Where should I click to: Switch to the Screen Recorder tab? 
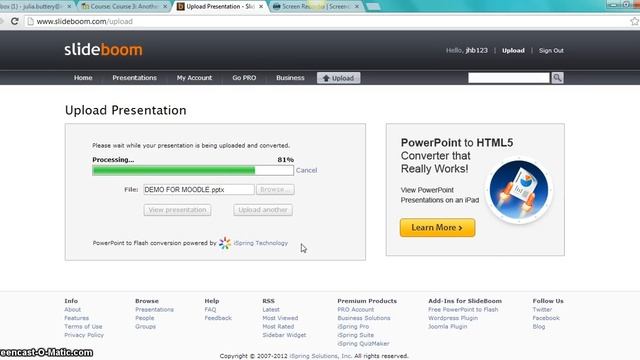316,7
